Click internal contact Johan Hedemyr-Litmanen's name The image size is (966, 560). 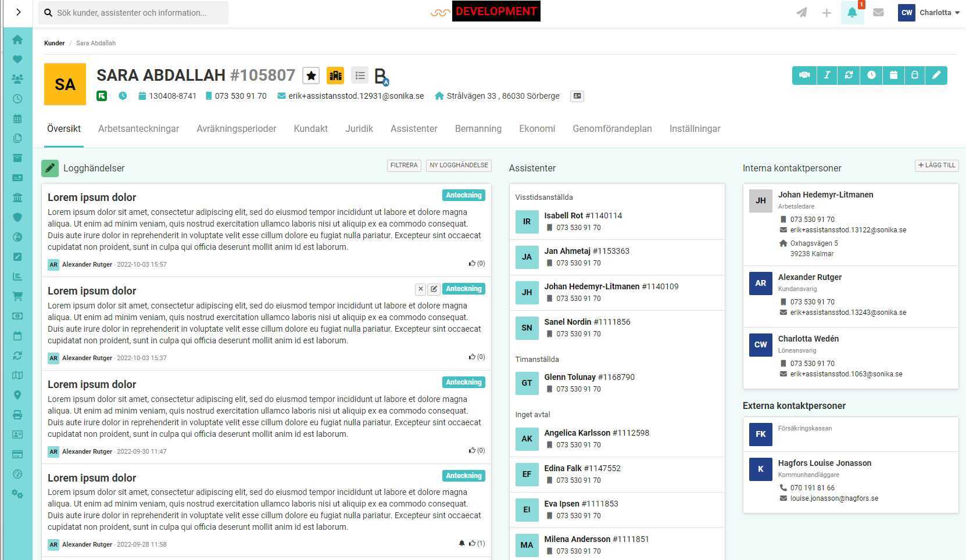[x=825, y=195]
